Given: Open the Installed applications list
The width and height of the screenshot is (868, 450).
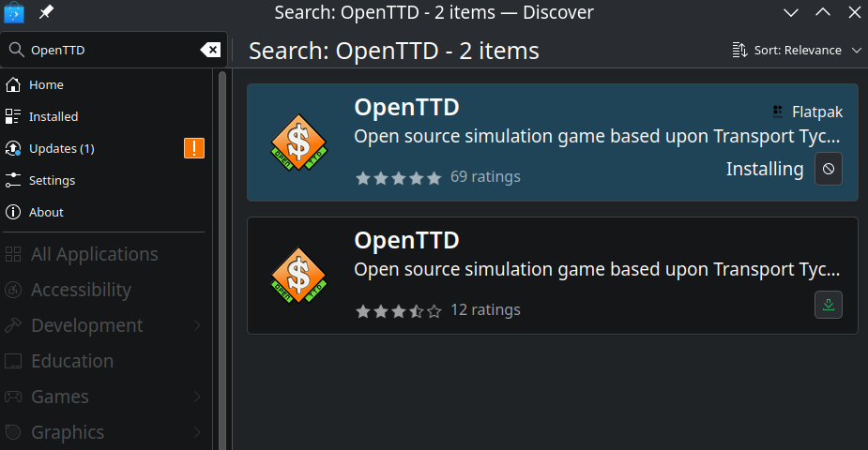Looking at the screenshot, I should [x=106, y=116].
